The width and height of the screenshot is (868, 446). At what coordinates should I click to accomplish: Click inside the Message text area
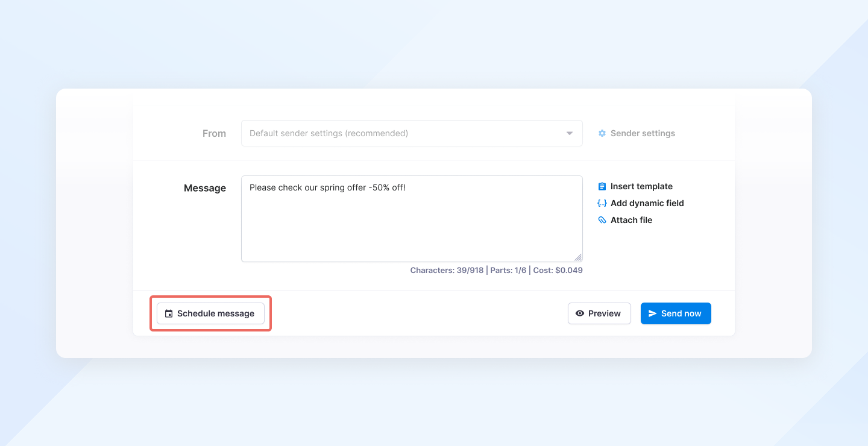click(412, 223)
